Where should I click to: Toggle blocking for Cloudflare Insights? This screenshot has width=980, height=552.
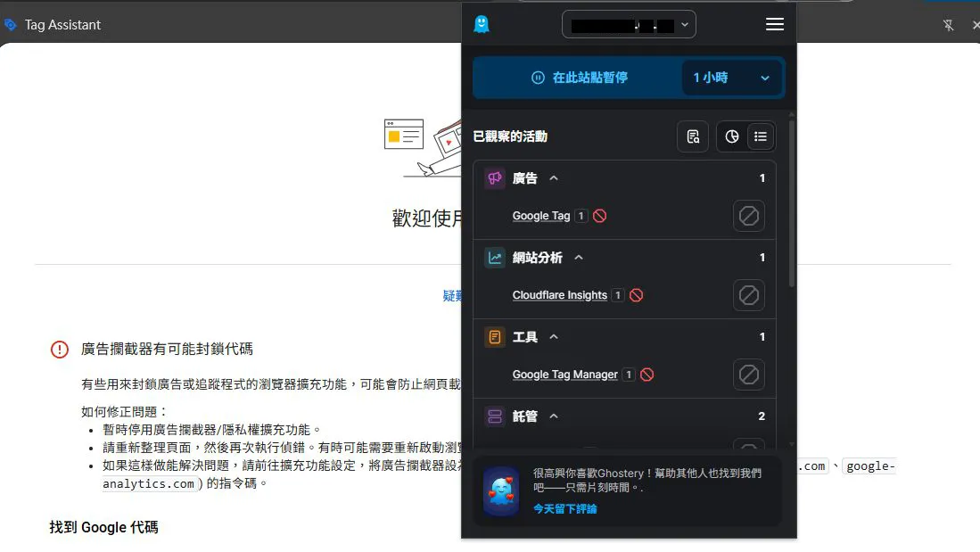coord(748,295)
